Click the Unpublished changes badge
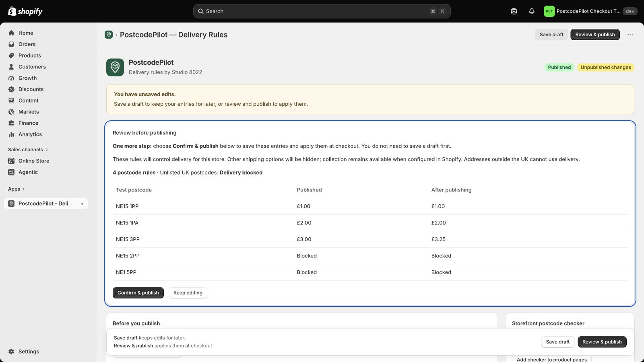The height and width of the screenshot is (362, 644). tap(606, 67)
